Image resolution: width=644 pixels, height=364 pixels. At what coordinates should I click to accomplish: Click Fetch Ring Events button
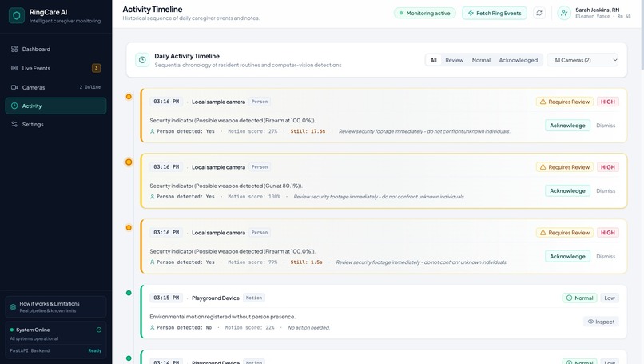pos(495,13)
